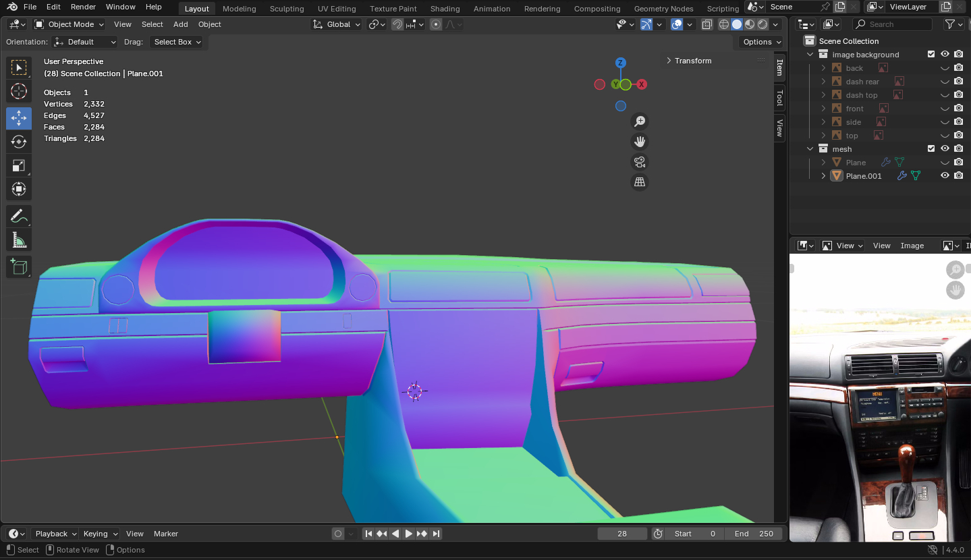Open the Drag Select Box dropdown
The height and width of the screenshot is (560, 971).
pos(177,42)
